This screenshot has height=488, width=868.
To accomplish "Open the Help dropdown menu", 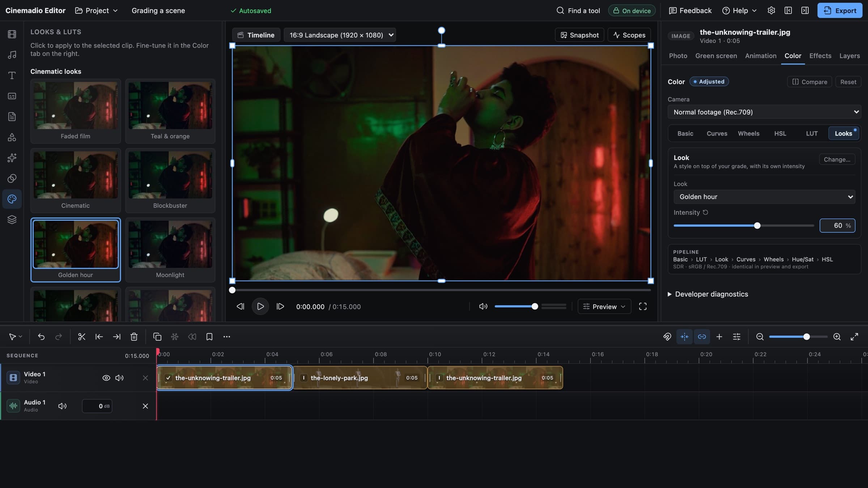I will 739,10.
